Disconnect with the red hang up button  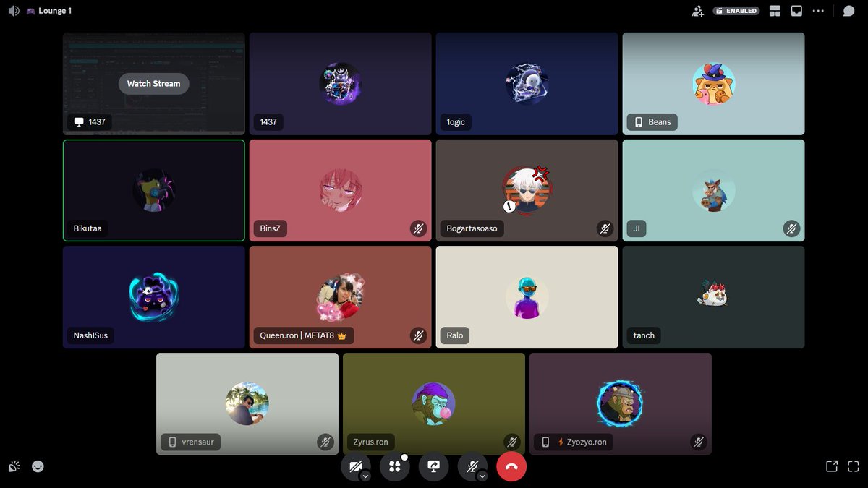tap(511, 466)
